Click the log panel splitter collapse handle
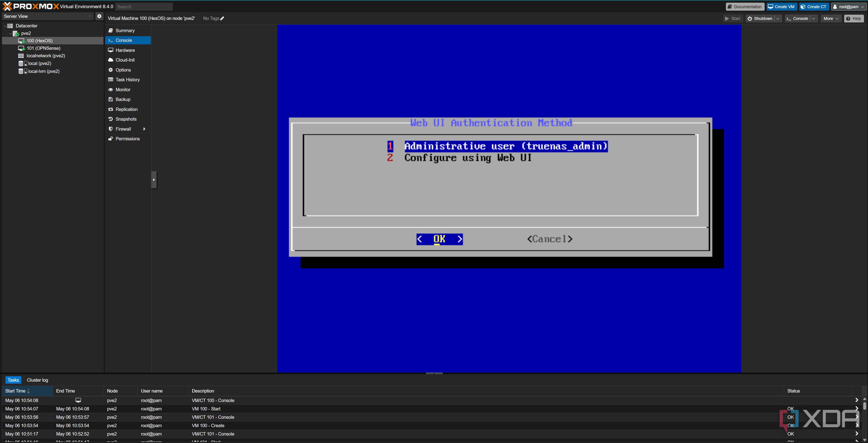Viewport: 868px width, 443px height. pos(434,374)
